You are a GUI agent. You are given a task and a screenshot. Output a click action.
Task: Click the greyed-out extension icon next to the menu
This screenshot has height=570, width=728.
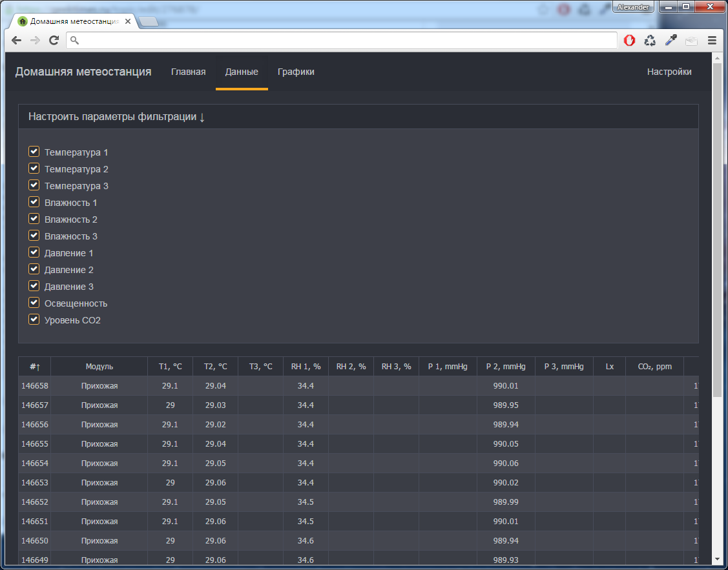[691, 41]
